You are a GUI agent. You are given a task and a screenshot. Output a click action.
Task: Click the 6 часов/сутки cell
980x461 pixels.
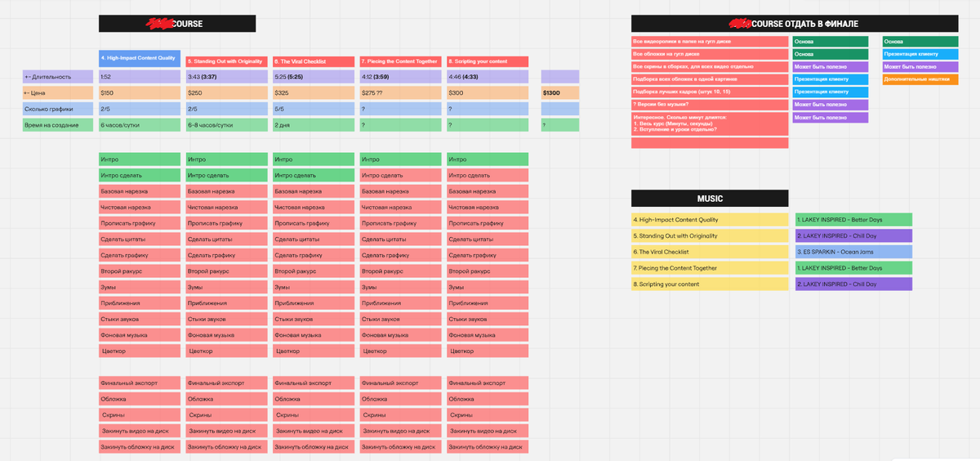[x=140, y=125]
